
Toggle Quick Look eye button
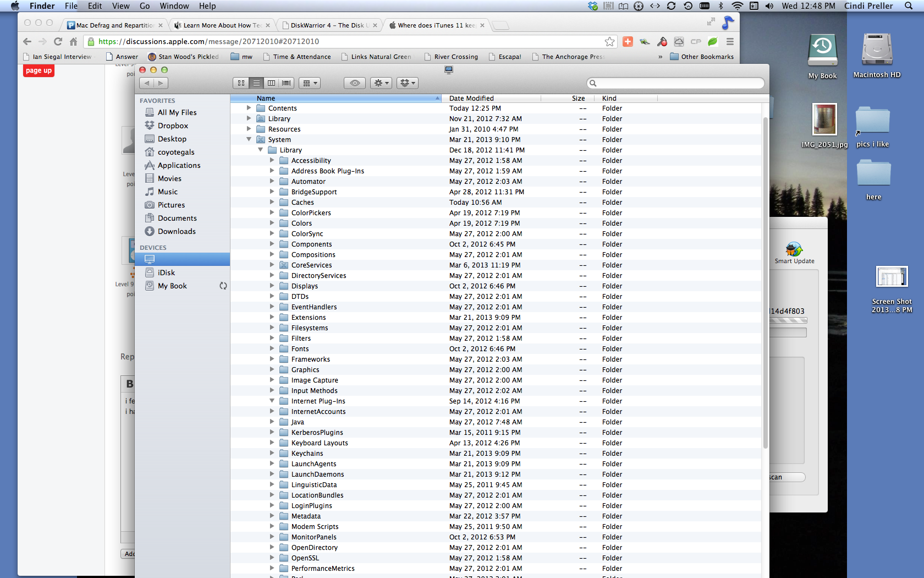click(x=355, y=83)
